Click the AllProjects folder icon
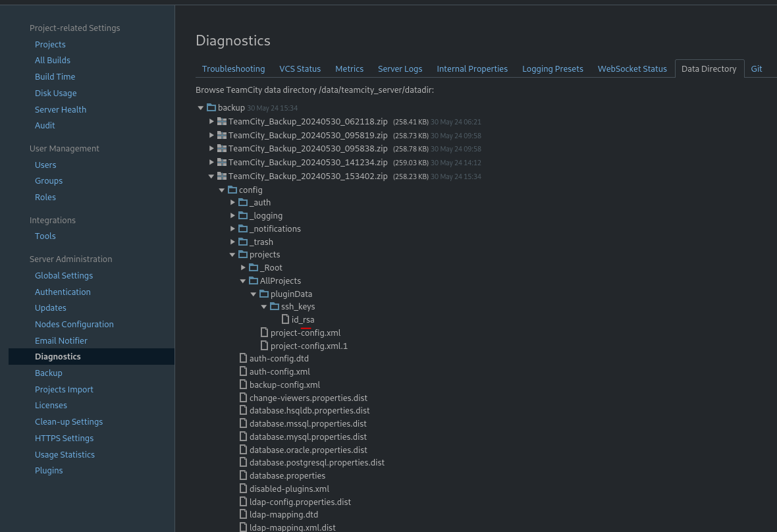This screenshot has height=532, width=777. 254,280
